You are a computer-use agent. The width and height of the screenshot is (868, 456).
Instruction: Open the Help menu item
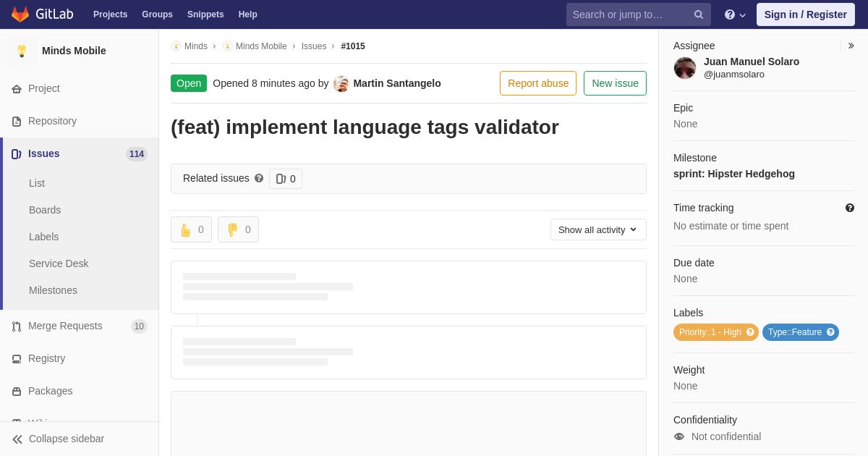point(248,14)
